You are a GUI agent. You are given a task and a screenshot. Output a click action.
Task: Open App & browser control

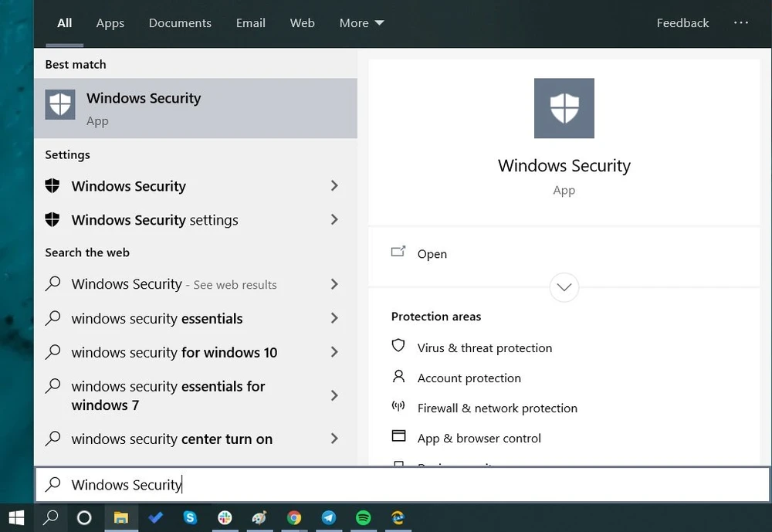pyautogui.click(x=478, y=437)
